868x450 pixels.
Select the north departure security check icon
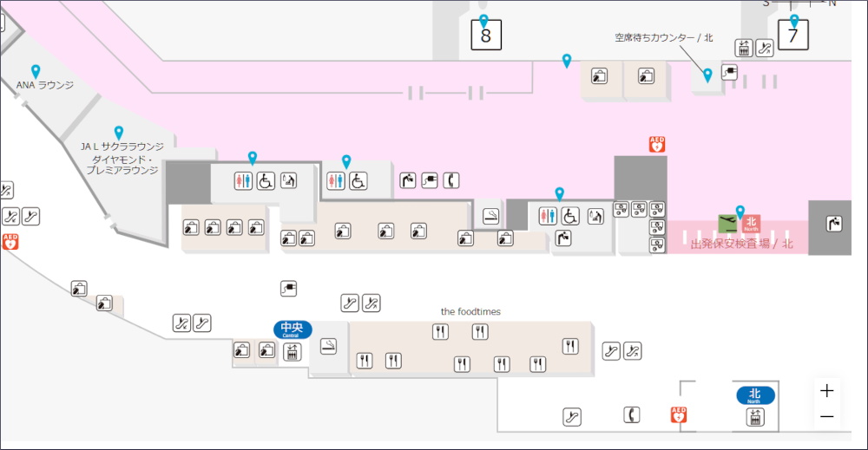(x=727, y=223)
